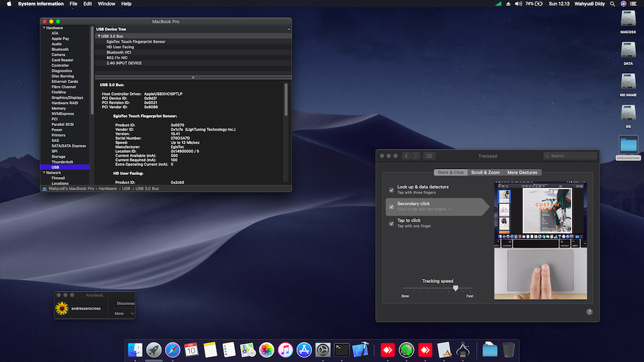
Task: Click the battery 74% status in menu bar
Action: [534, 4]
